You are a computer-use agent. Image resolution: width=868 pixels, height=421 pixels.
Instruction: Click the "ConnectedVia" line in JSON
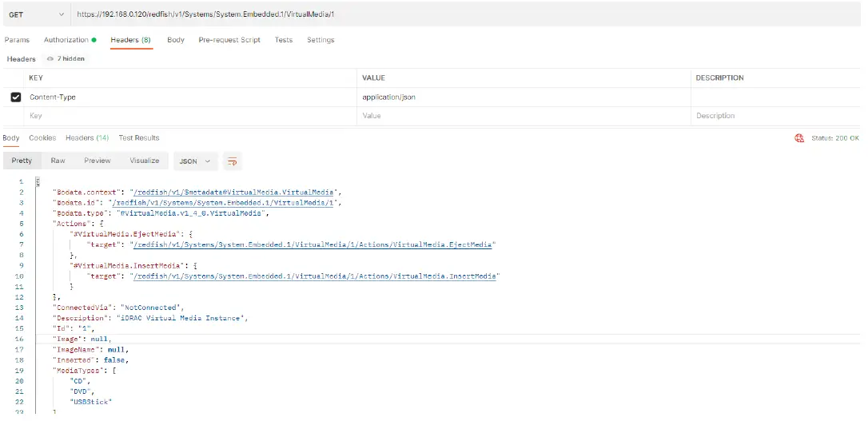[118, 308]
